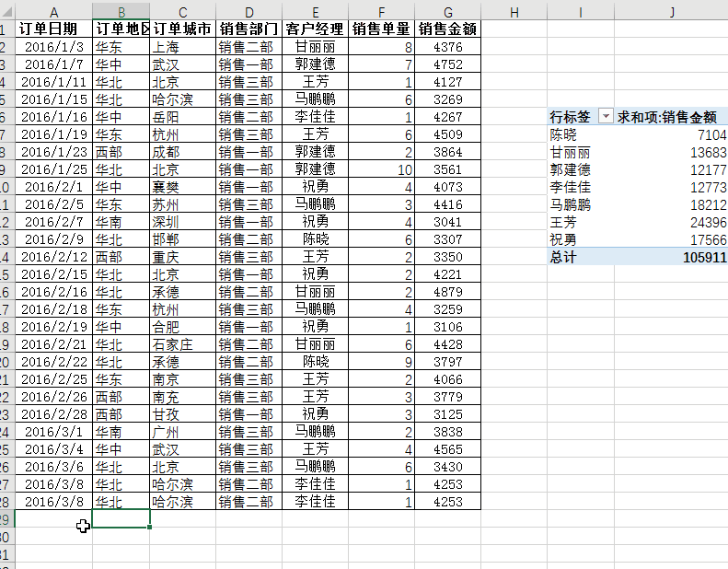Screen dimensions: 728x569
Task: Click the 销售单量 header cell
Action: click(x=382, y=29)
